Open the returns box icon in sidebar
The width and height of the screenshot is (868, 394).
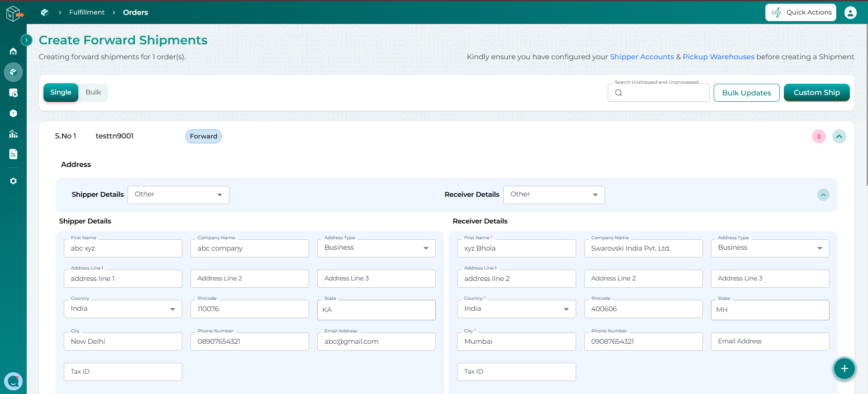13,93
